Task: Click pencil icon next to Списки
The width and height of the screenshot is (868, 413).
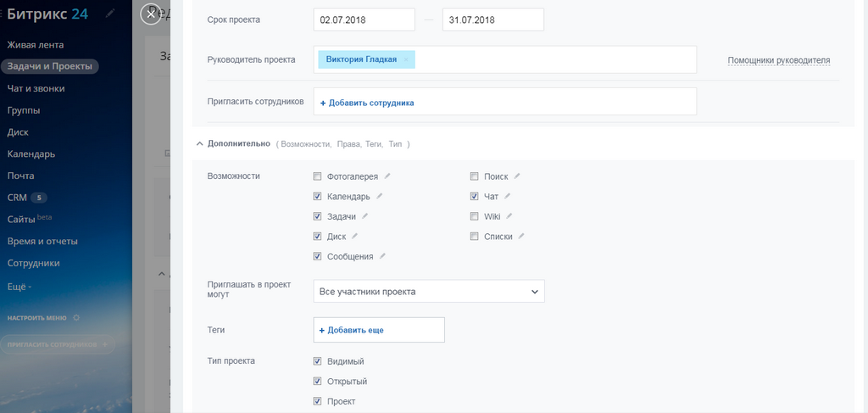Action: (521, 236)
